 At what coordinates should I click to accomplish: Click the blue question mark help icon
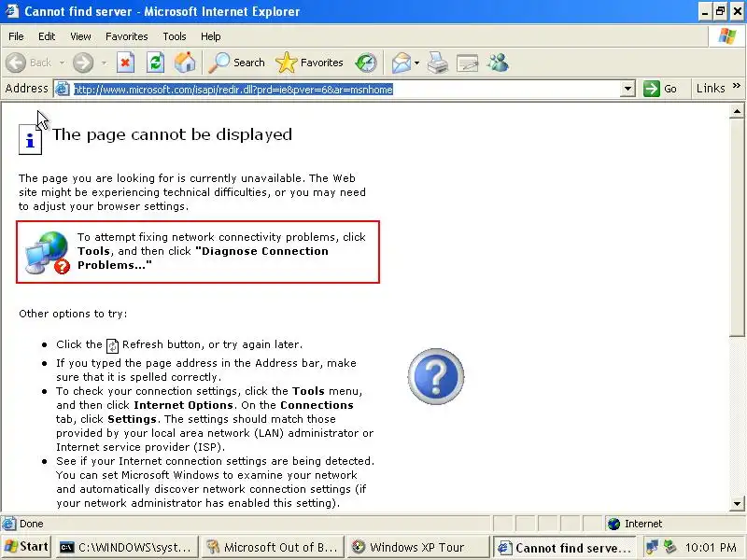(435, 376)
